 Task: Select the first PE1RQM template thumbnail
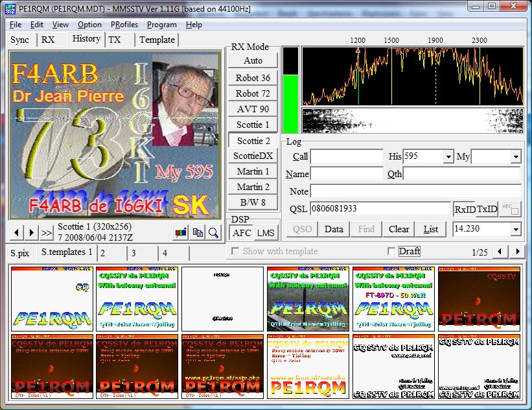coord(51,299)
